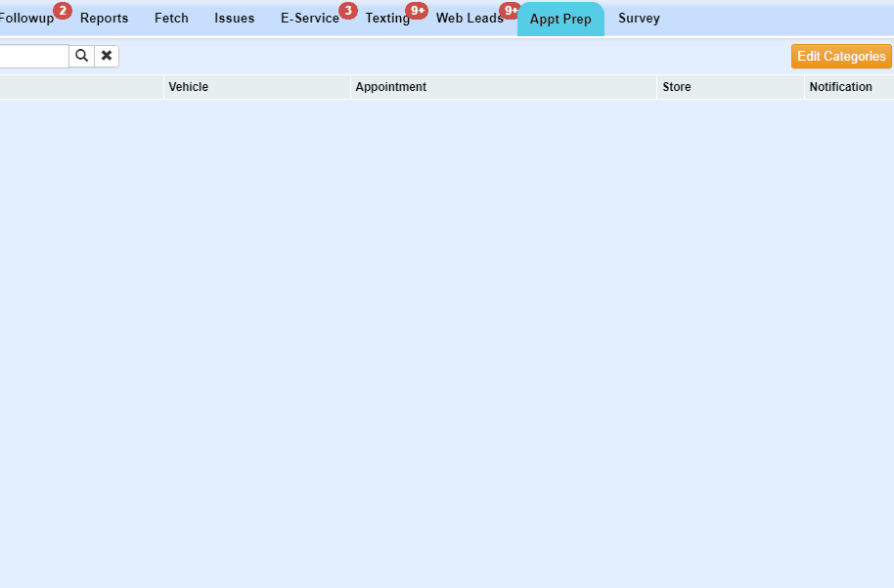Open the Texting tab
This screenshot has height=588, width=894.
[x=387, y=19]
